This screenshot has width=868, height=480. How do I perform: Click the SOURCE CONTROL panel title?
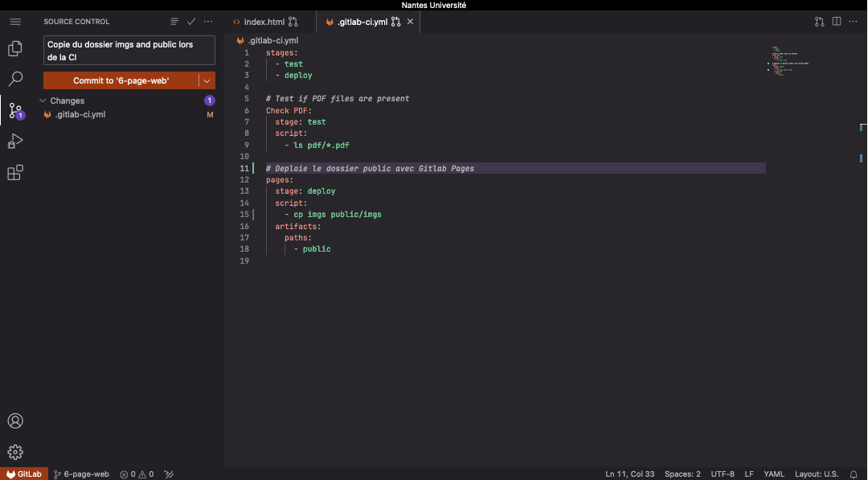tap(76, 22)
